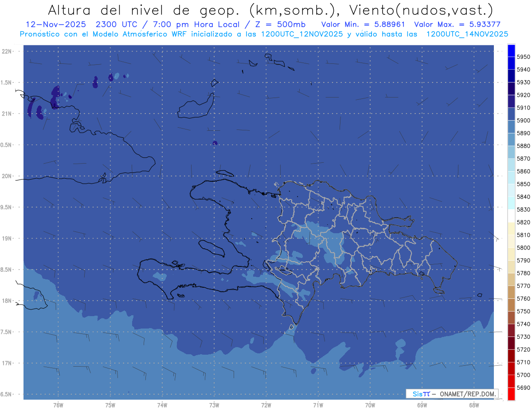Click the '5820' colorbar label
Screen dimensions: 532x411
523,223
